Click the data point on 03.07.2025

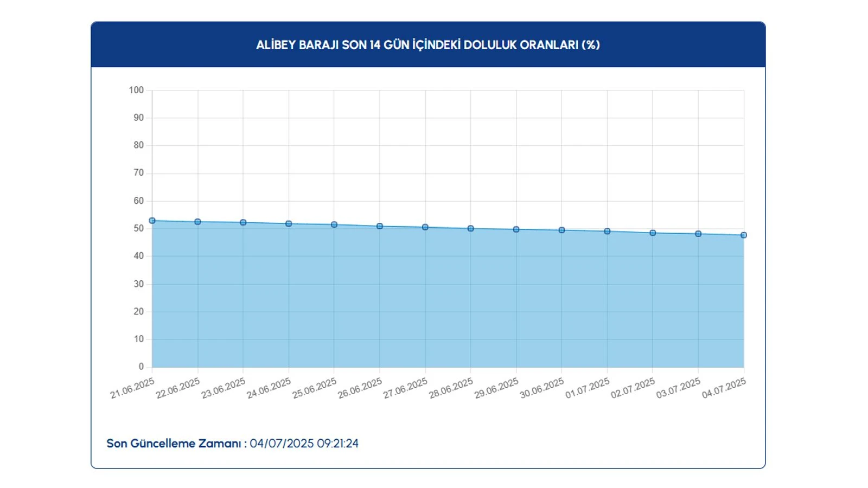click(698, 234)
